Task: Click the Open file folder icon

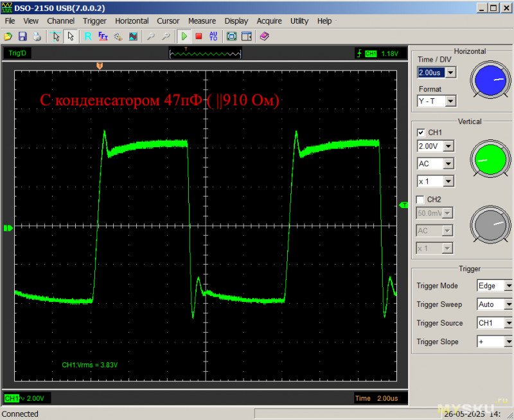Action: (x=8, y=37)
